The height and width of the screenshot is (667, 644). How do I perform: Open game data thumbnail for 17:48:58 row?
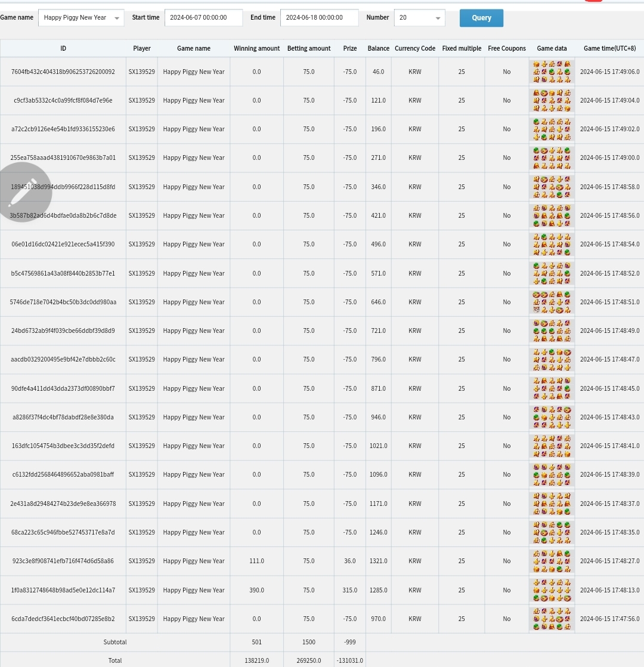(x=552, y=187)
